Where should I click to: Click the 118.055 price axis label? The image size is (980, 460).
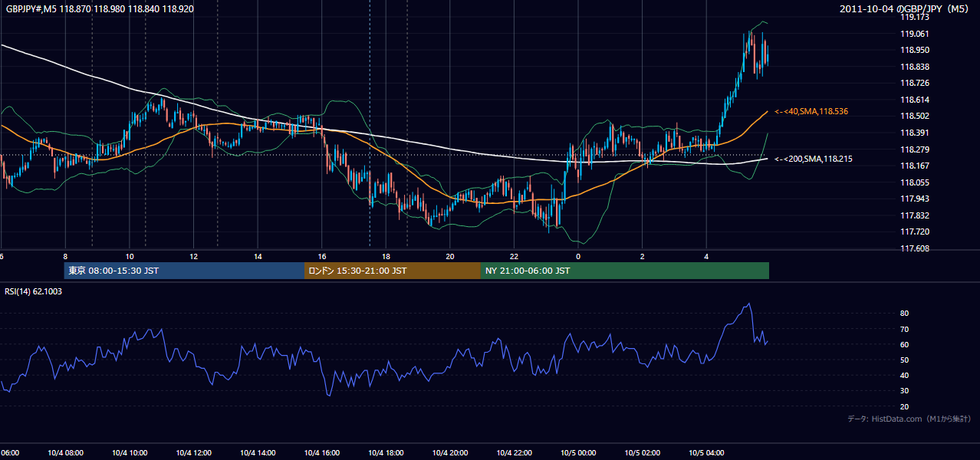pos(915,182)
